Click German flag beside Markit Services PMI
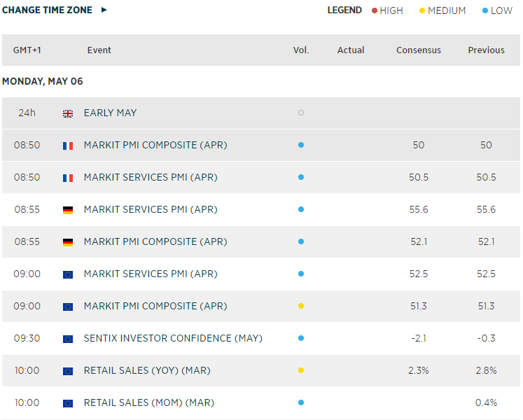Image resolution: width=523 pixels, height=420 pixels. pos(68,210)
